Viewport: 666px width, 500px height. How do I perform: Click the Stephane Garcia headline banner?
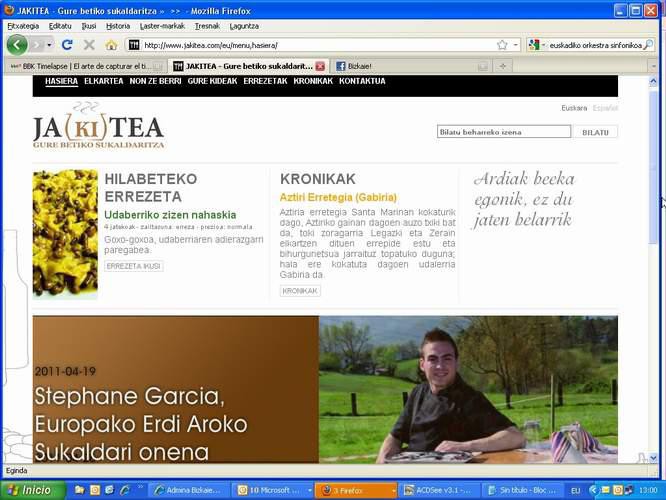coord(175,389)
